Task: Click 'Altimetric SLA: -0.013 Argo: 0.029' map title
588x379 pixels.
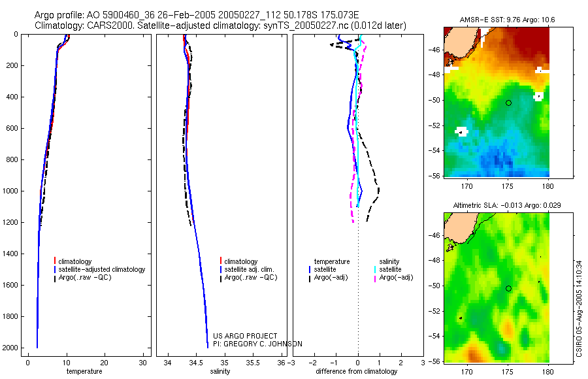Action: tap(507, 206)
